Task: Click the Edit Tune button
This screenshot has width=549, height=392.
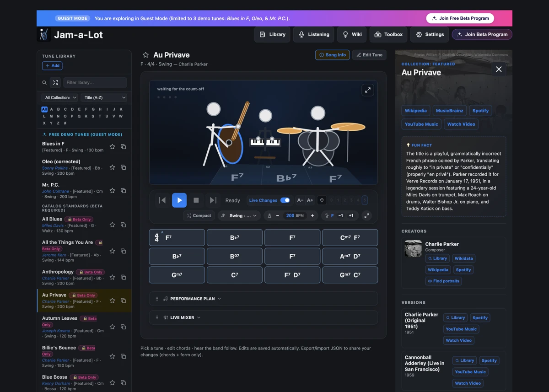Action: click(370, 55)
